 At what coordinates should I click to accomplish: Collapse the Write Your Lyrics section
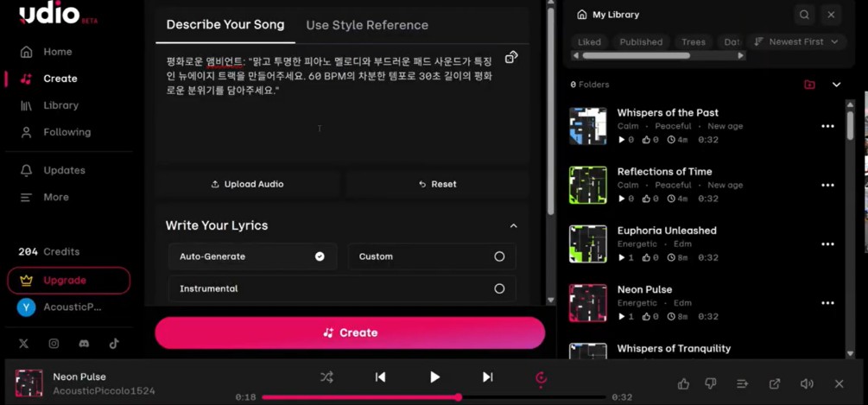click(x=513, y=226)
